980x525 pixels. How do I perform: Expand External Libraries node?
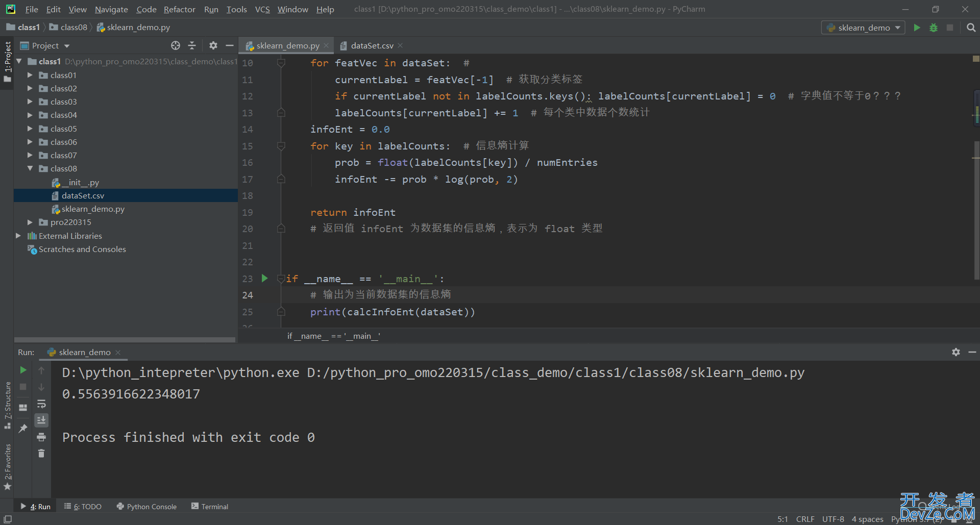click(18, 236)
